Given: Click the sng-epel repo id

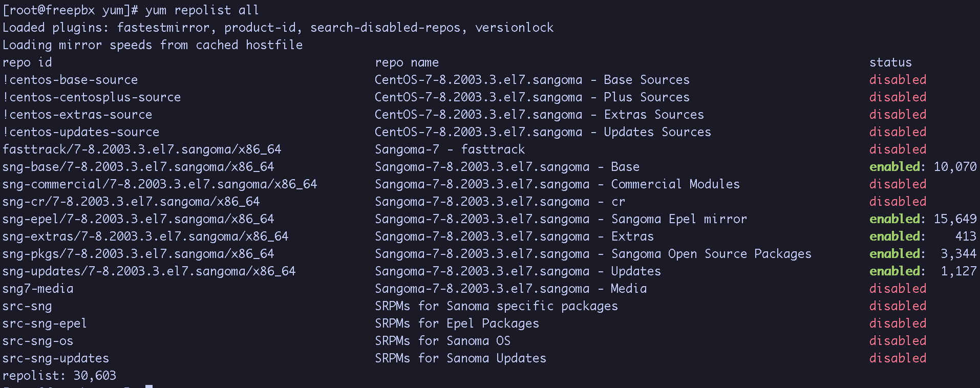Looking at the screenshot, I should tap(138, 219).
